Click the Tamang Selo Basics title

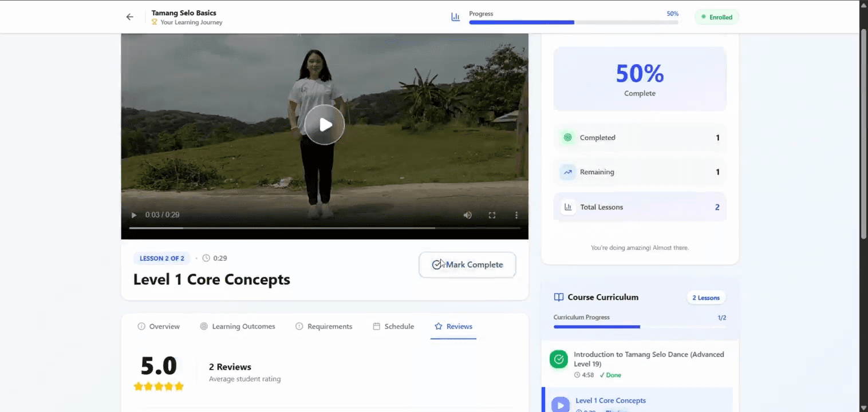pyautogui.click(x=184, y=13)
